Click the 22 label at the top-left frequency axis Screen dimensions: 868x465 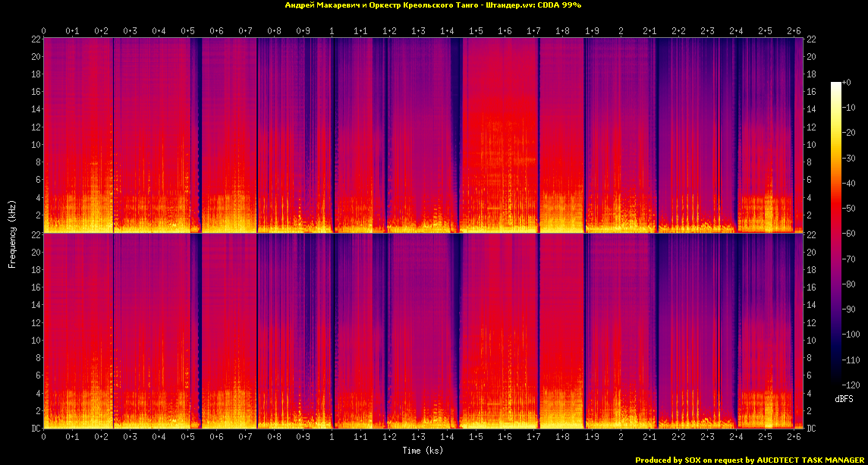[36, 39]
